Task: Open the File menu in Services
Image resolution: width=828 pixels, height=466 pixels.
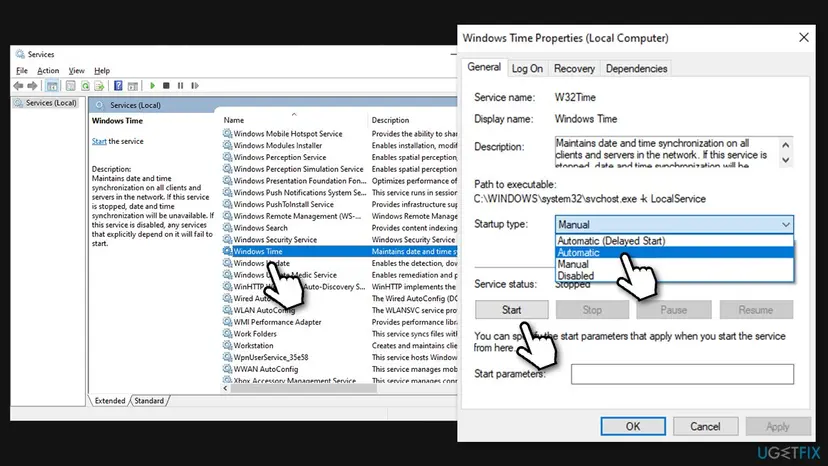Action: point(22,70)
